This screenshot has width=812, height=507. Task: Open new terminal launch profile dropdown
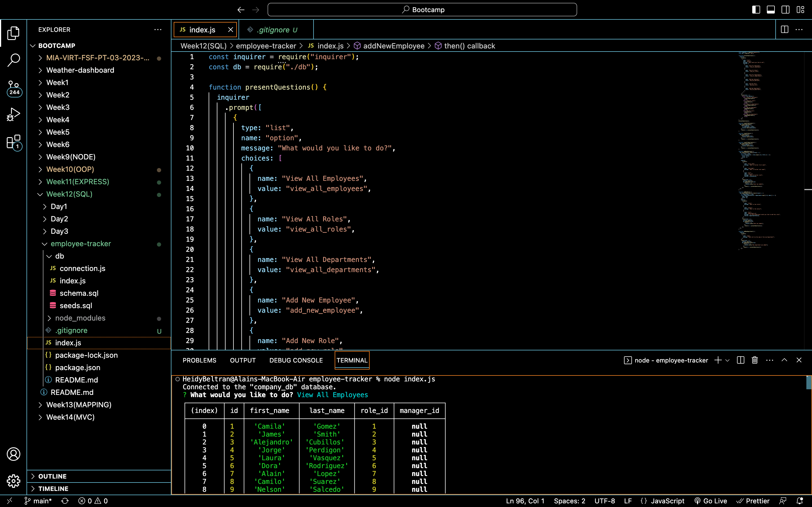click(x=727, y=361)
